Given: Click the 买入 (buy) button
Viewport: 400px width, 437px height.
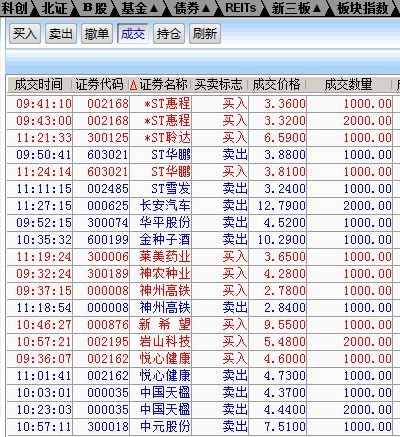Looking at the screenshot, I should (25, 34).
